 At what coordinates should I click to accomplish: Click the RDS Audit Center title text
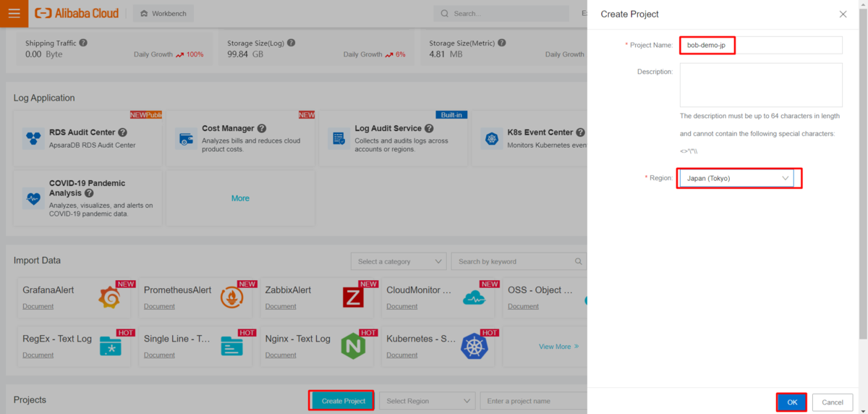[x=82, y=132]
